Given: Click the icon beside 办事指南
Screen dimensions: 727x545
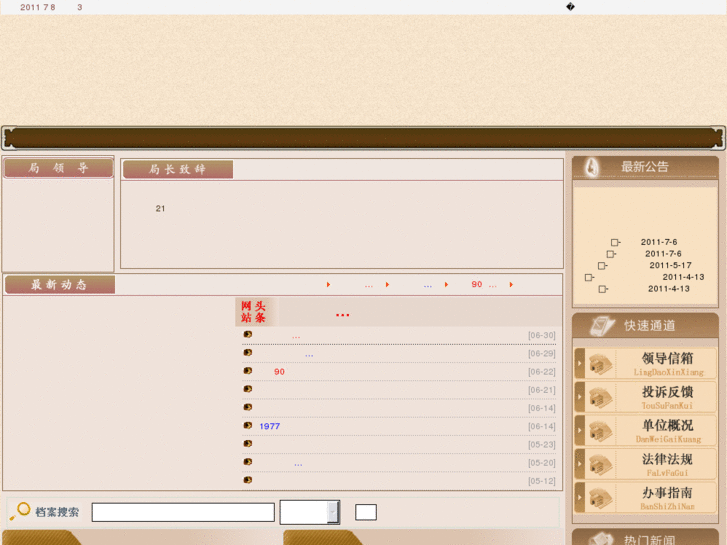Looking at the screenshot, I should (599, 499).
